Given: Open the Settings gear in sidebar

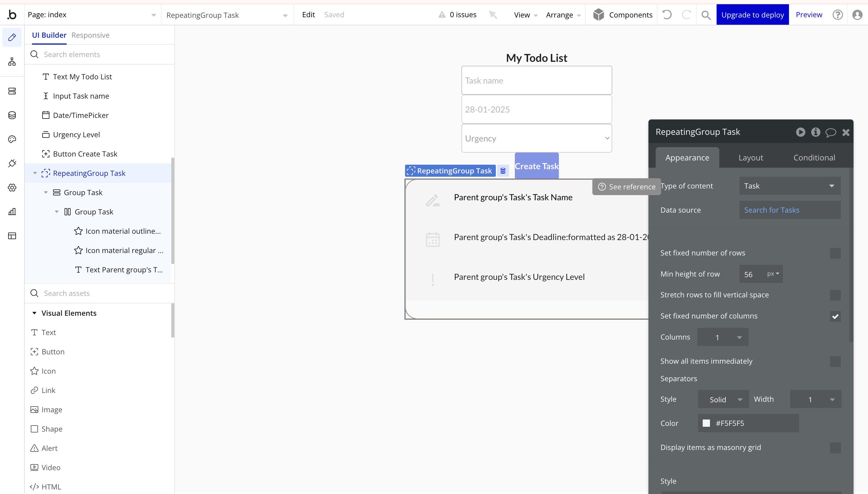Looking at the screenshot, I should tap(12, 188).
